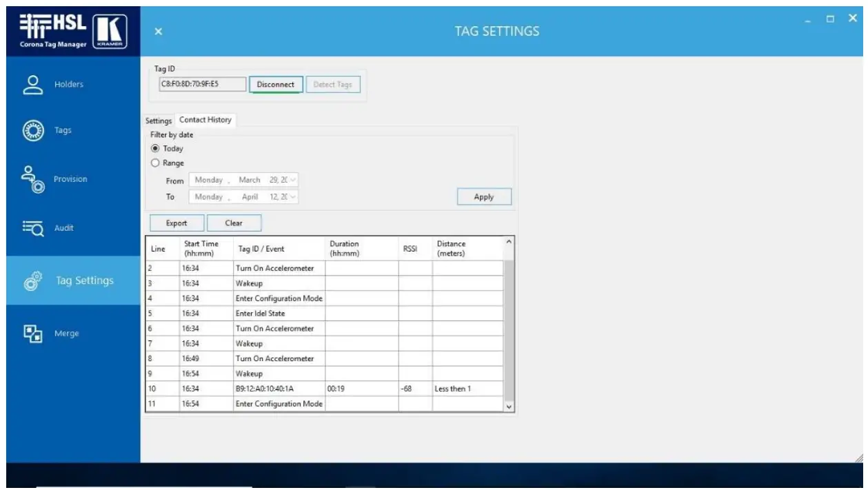Click the RSSI column header
The height and width of the screenshot is (490, 868).
[415, 248]
